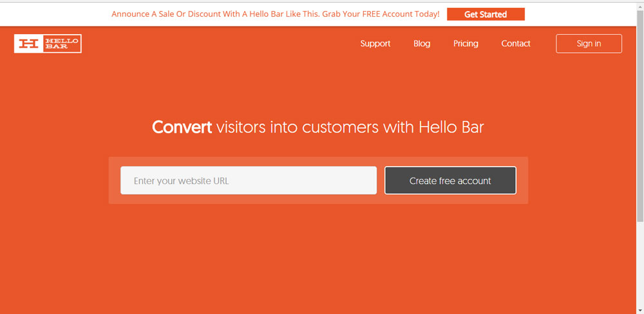The image size is (644, 314).
Task: Click the vertical scrollbar thumb
Action: 639,116
